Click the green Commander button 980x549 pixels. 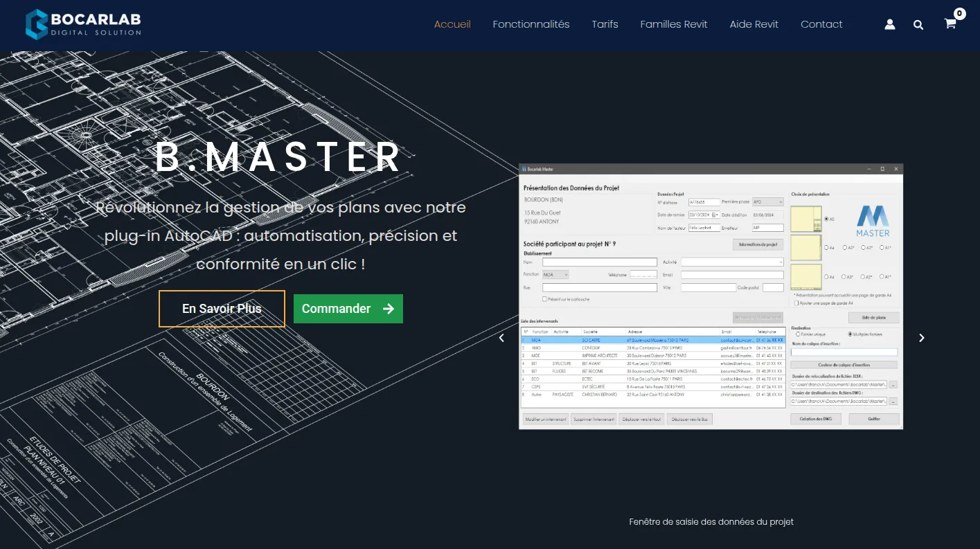point(348,309)
